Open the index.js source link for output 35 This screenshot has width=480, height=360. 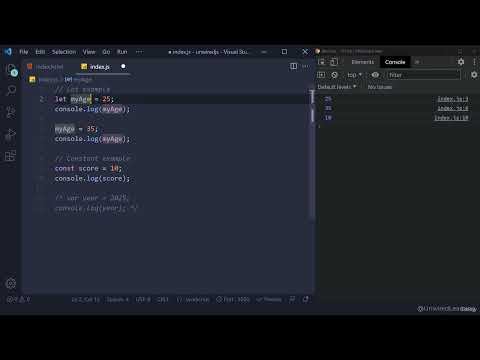point(453,108)
